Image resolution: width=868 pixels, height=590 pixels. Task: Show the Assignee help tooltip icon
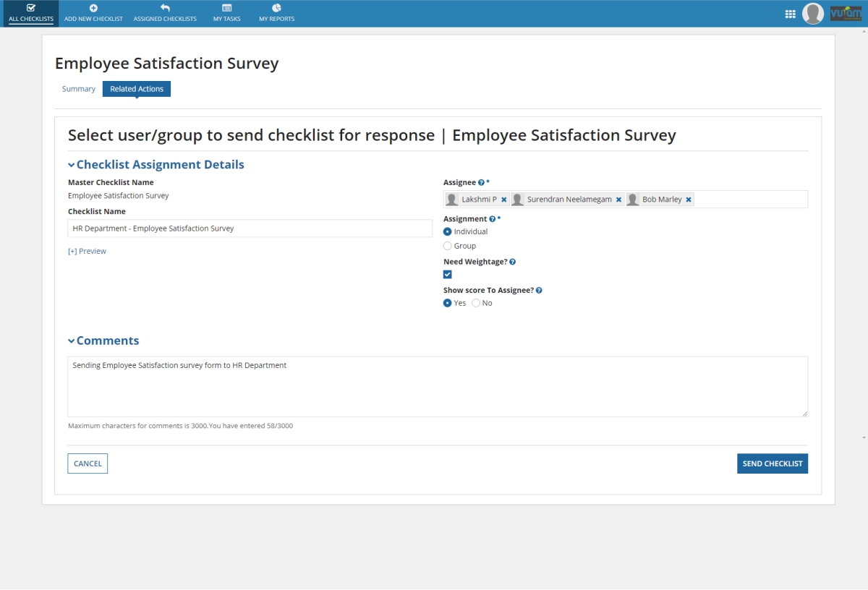pos(482,183)
